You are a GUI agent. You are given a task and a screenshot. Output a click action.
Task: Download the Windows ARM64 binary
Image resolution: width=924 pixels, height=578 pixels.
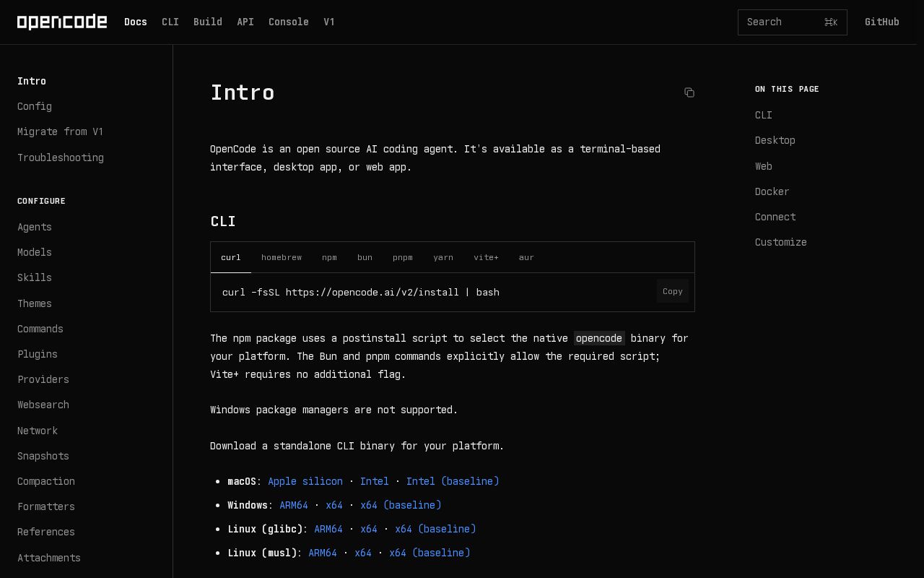(x=294, y=505)
